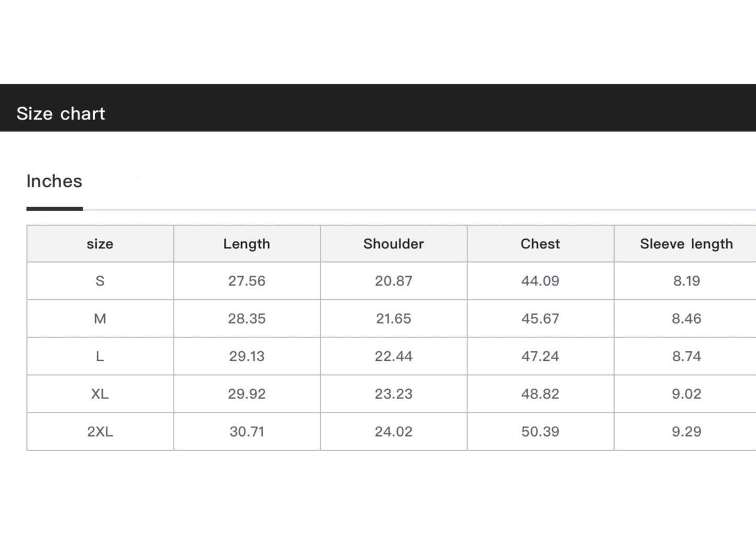The height and width of the screenshot is (536, 756).
Task: Select the M size row label
Action: 100,318
